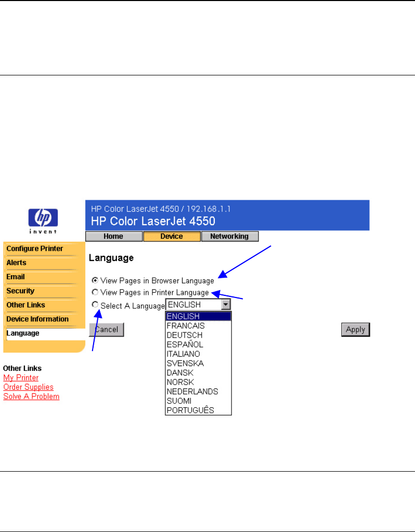Choose SUOMI from the list

click(199, 401)
